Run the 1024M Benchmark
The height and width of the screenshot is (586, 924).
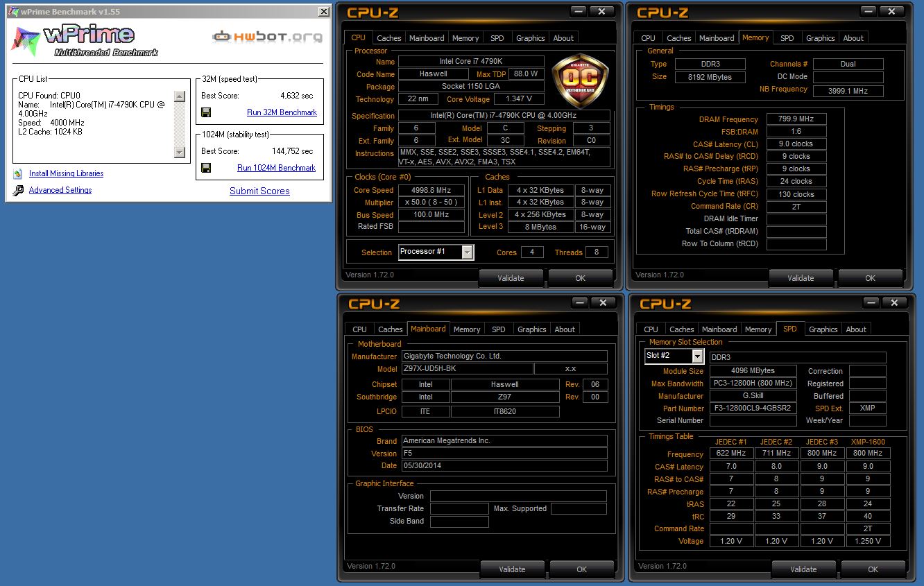click(x=276, y=168)
